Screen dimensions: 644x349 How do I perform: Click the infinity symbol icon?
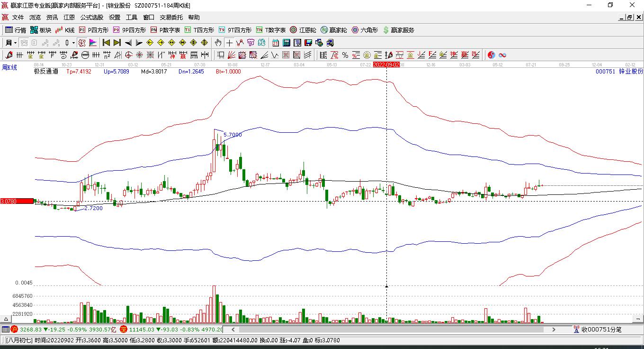(502, 55)
